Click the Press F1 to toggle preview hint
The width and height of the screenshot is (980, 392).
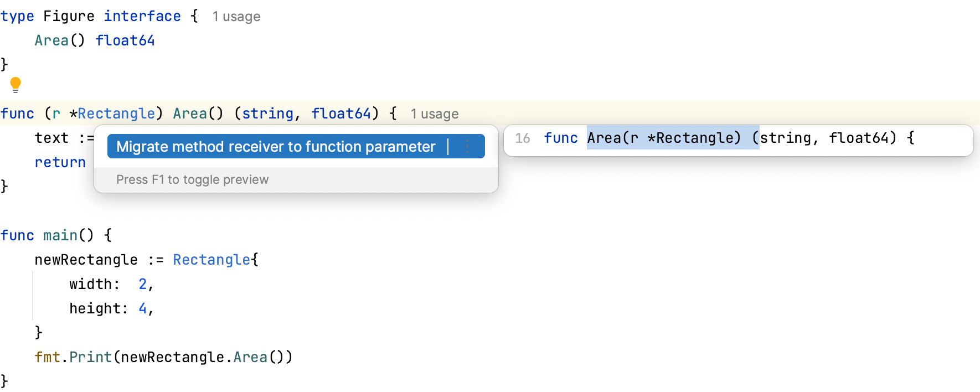coord(192,180)
